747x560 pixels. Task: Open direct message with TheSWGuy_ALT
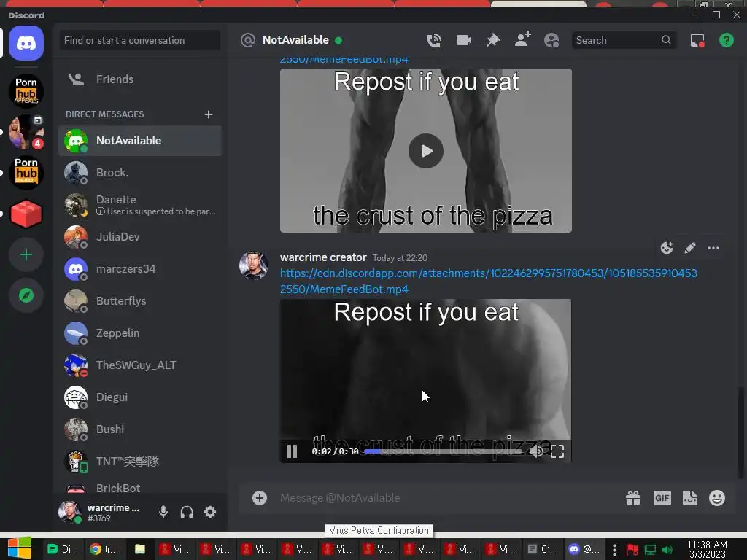[x=139, y=365]
